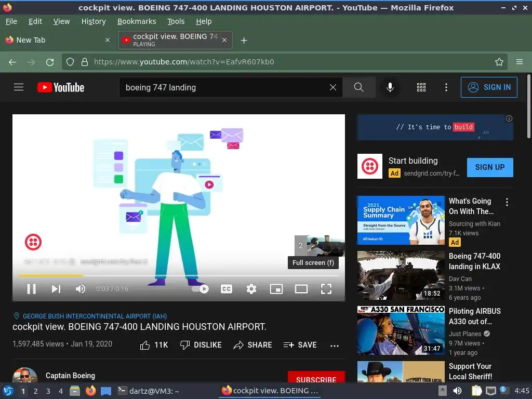
Task: Switch to the New Tab tab
Action: pos(58,40)
